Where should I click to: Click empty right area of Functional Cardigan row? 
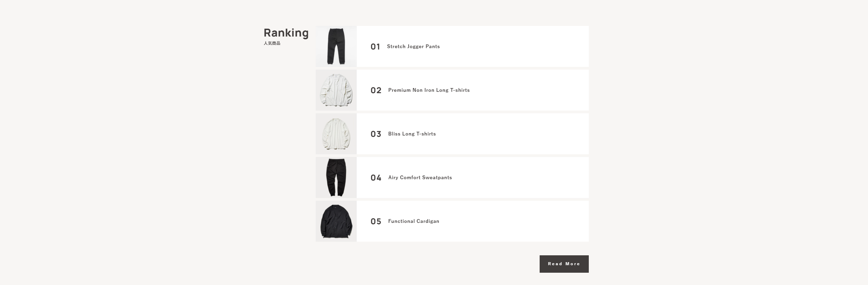click(x=529, y=221)
